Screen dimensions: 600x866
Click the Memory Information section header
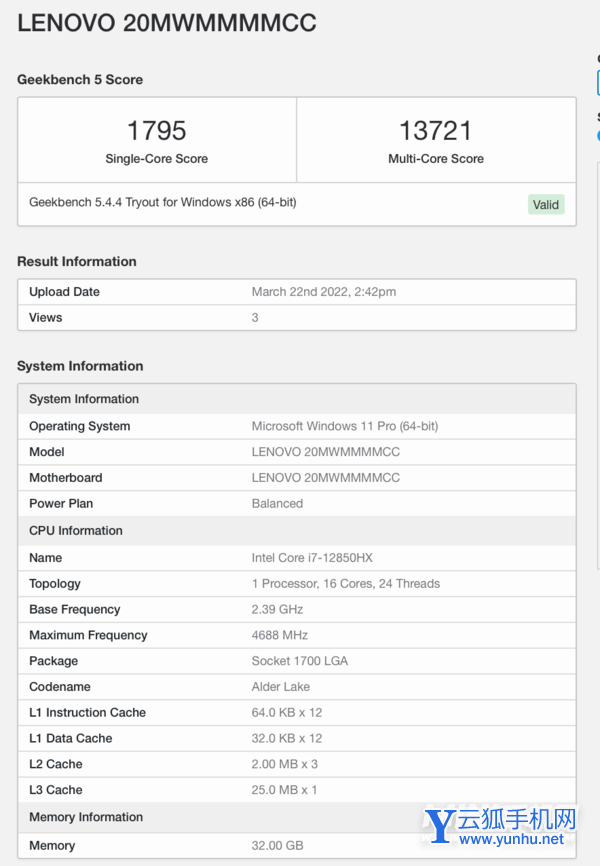pos(86,817)
